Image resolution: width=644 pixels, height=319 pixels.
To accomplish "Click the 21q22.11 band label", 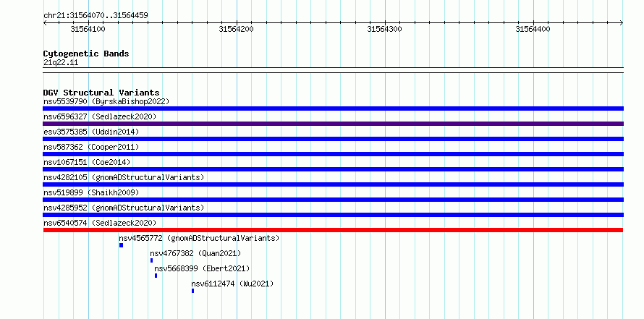I will (x=60, y=63).
